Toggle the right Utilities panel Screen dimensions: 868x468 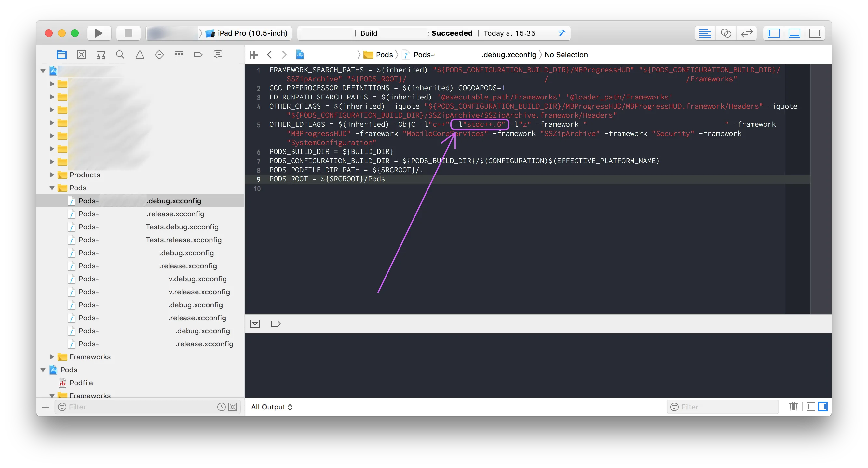pyautogui.click(x=815, y=33)
